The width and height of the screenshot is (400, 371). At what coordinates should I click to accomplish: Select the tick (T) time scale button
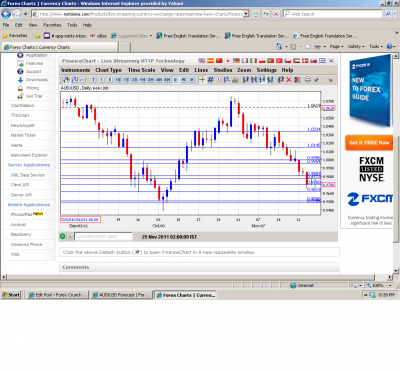[x=93, y=80]
